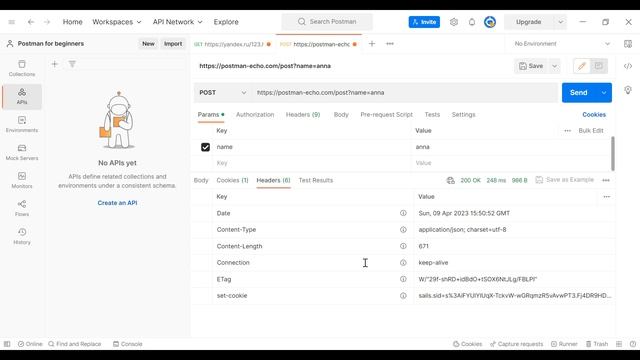Click the Invite button

(424, 22)
